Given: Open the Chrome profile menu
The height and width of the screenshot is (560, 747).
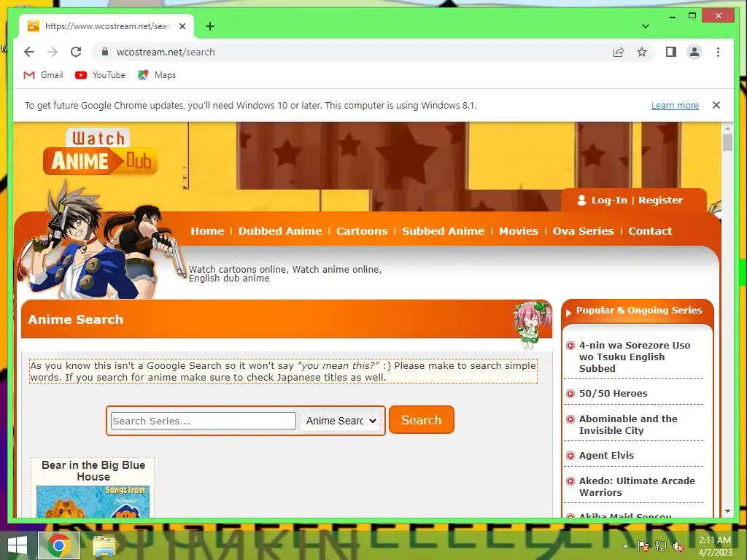Looking at the screenshot, I should [694, 52].
